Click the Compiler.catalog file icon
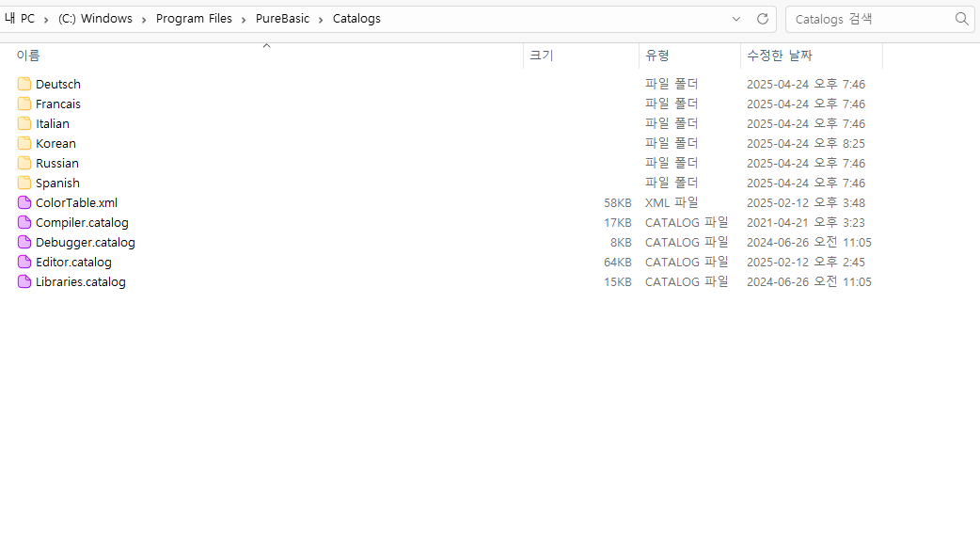980x559 pixels. 24,223
